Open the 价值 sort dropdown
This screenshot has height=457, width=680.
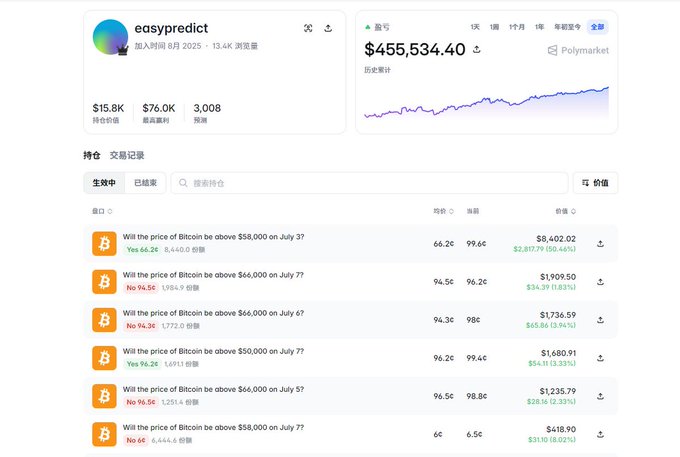[x=595, y=183]
